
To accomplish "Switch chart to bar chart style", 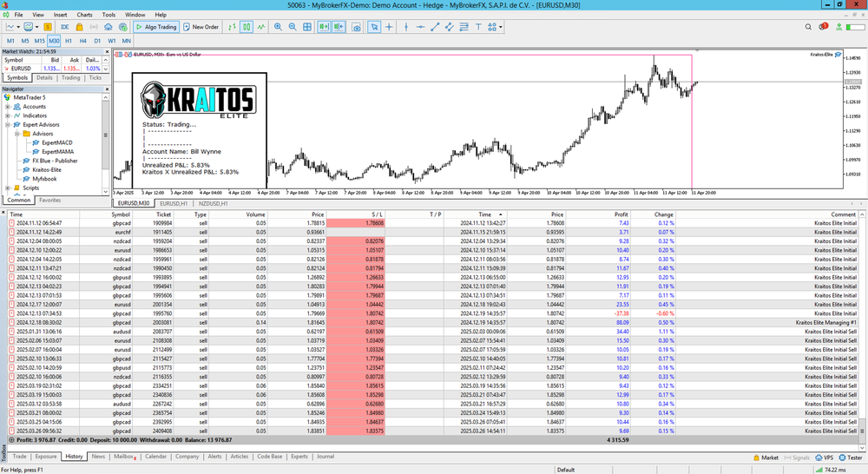I will 232,27.
